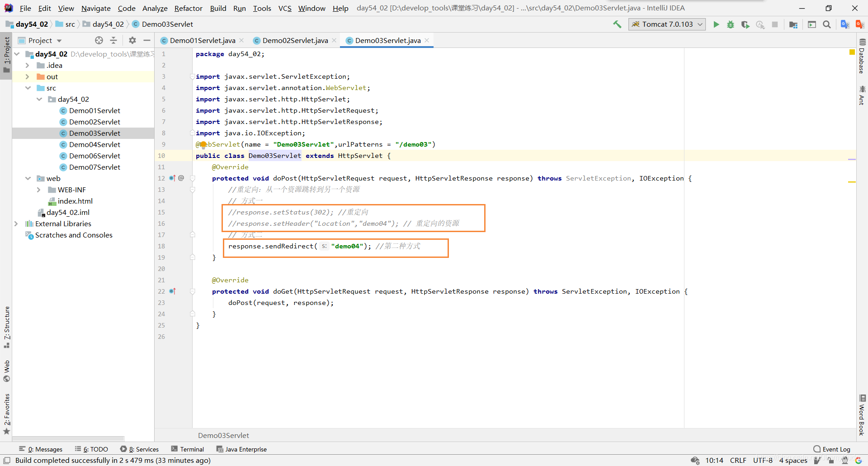Click the override gutter icon on line 22
Screen dimensions: 868x466
click(172, 291)
